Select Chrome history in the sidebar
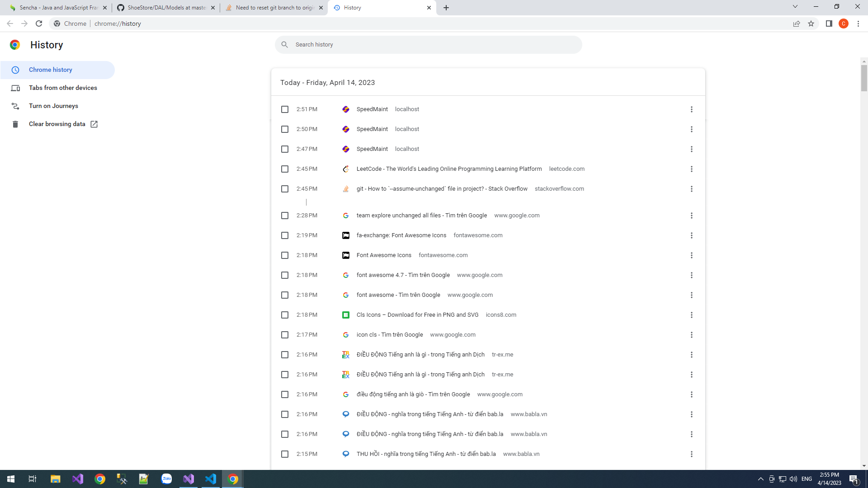 58,70
